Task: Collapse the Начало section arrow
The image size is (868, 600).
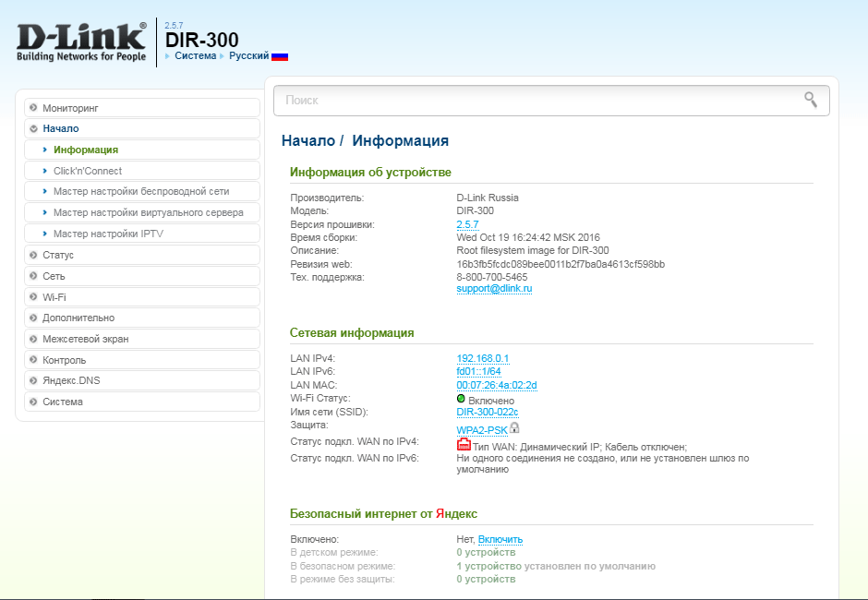Action: coord(34,128)
